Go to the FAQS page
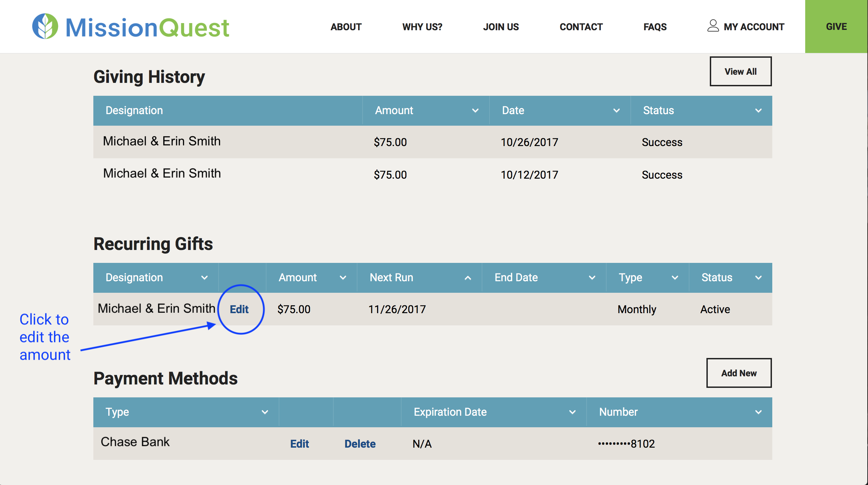 [x=655, y=27]
